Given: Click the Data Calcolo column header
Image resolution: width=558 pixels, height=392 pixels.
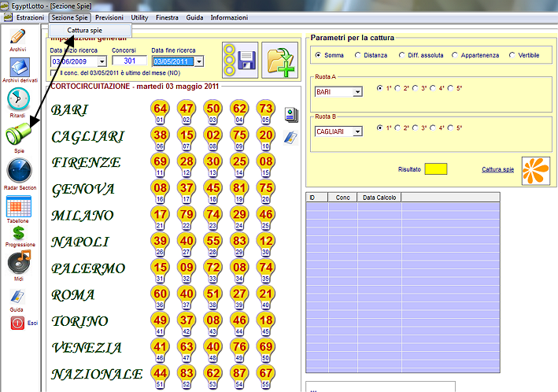Looking at the screenshot, I should pyautogui.click(x=379, y=198).
